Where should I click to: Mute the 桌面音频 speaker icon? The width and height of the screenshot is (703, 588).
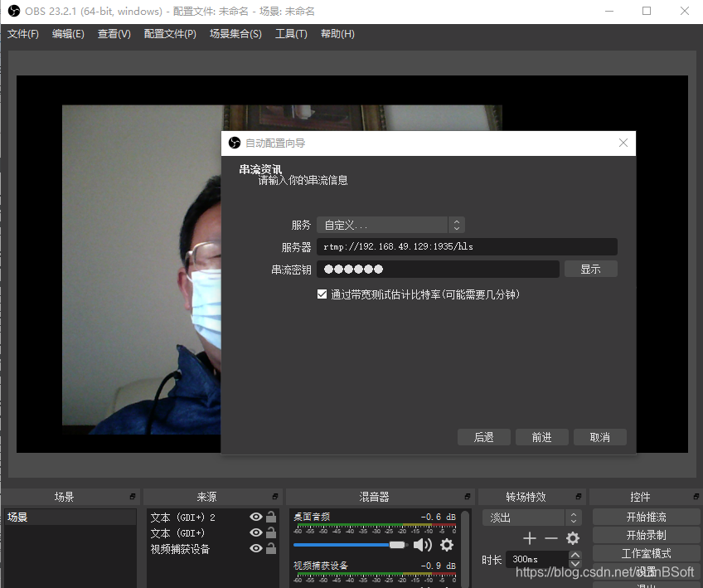423,544
